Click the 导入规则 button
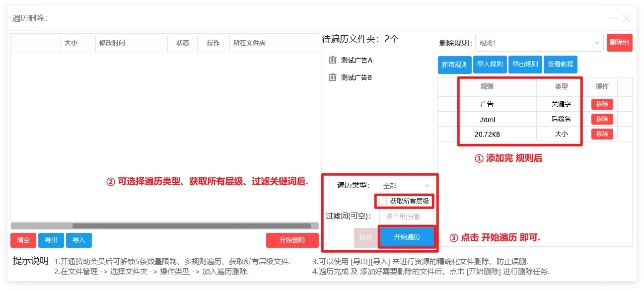 pos(490,65)
